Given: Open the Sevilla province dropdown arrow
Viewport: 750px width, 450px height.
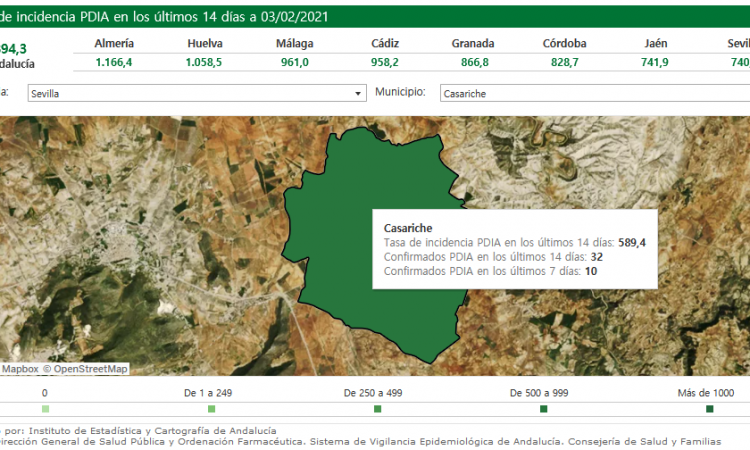Looking at the screenshot, I should [359, 93].
